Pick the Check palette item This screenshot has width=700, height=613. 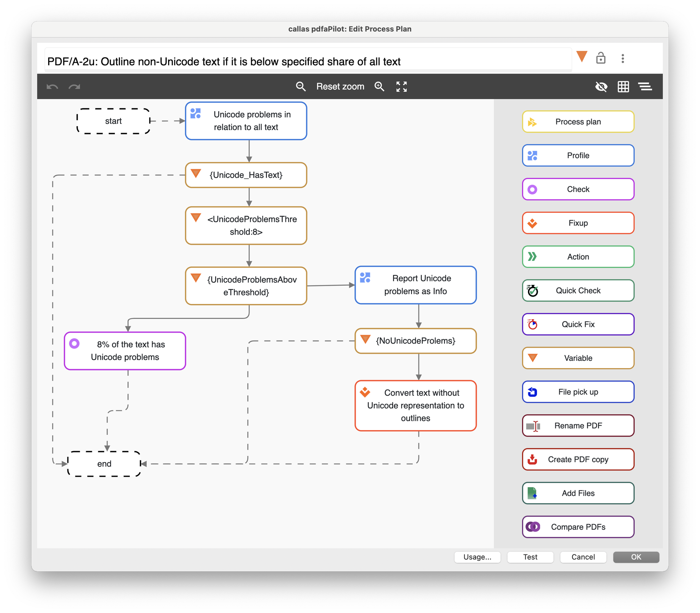tap(578, 190)
